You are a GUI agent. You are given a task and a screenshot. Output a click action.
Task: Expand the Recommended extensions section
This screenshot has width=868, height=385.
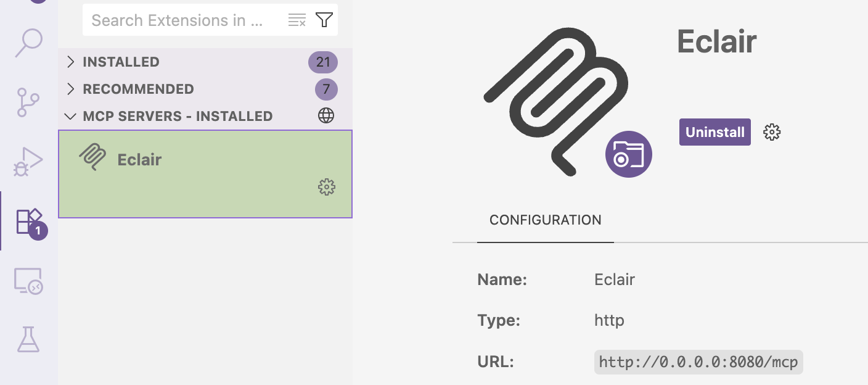pyautogui.click(x=138, y=89)
